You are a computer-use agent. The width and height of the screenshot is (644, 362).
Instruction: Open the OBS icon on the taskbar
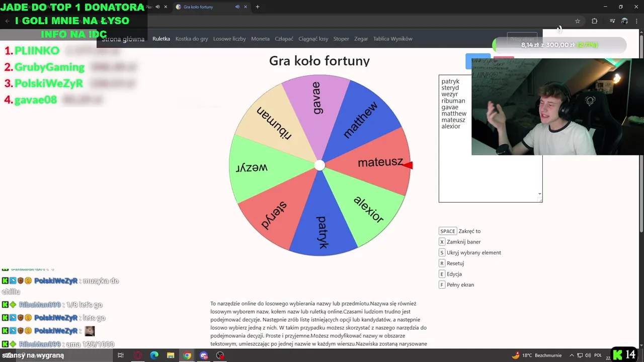(220, 355)
